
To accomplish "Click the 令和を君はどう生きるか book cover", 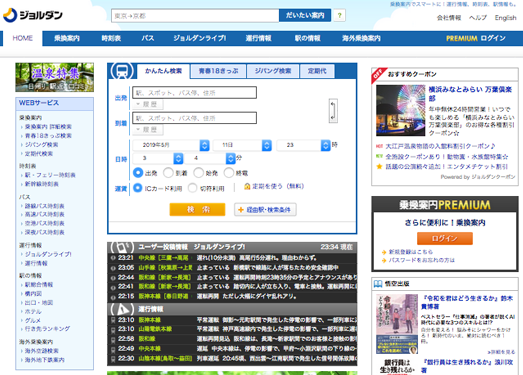I will point(397,324).
